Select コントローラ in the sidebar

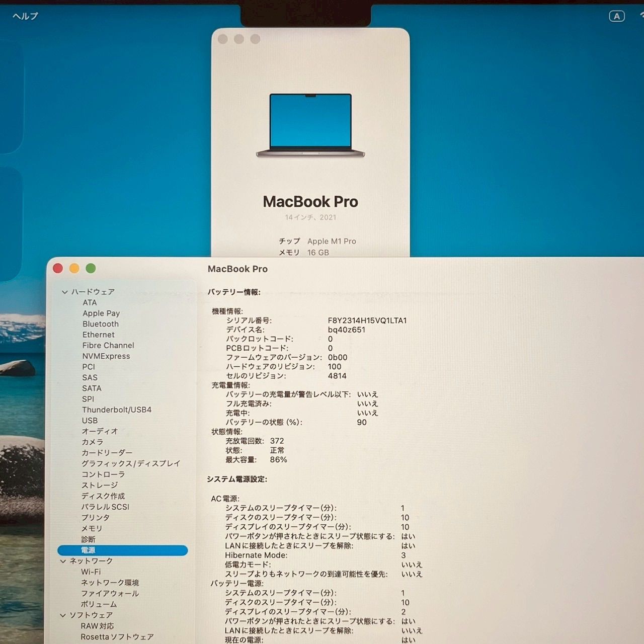(x=103, y=474)
